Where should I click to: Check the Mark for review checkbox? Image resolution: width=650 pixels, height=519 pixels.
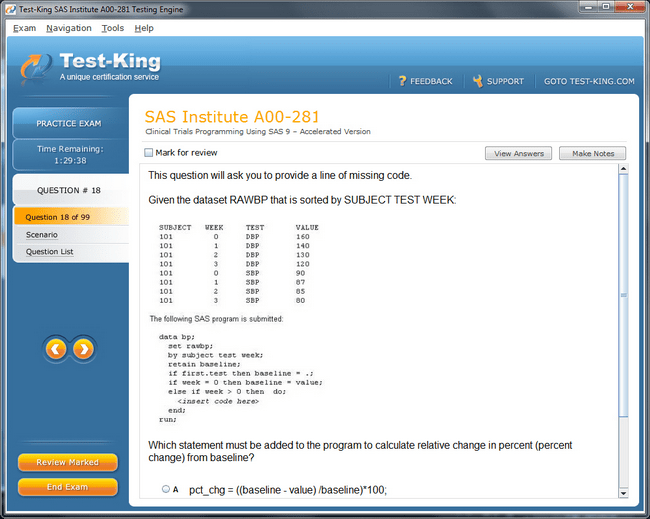tap(148, 153)
